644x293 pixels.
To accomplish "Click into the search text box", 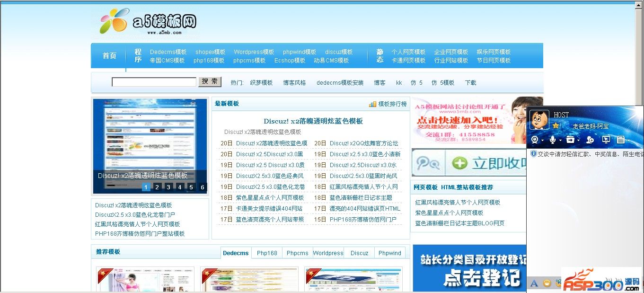I will [154, 82].
